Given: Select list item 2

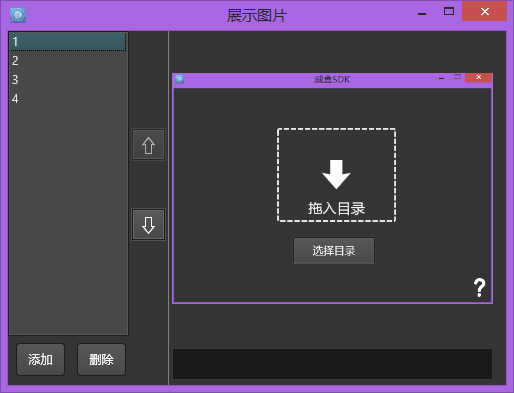Looking at the screenshot, I should (68, 61).
